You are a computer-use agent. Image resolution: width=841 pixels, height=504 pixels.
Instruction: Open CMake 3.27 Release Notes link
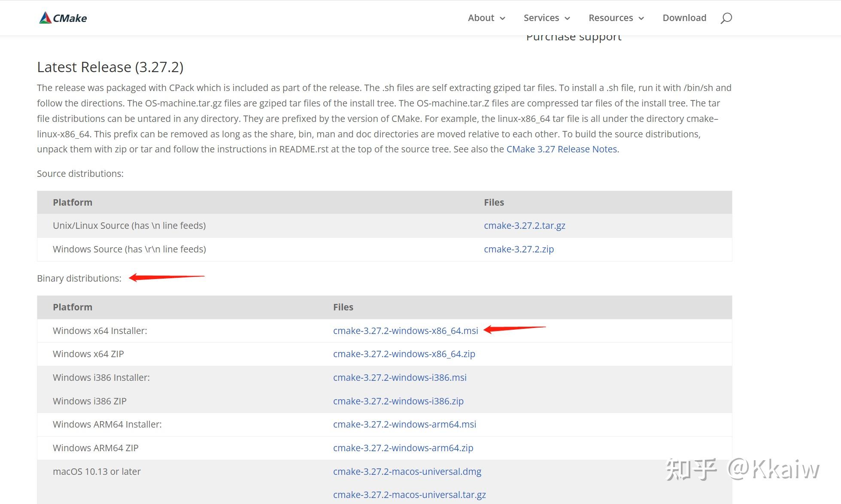pos(562,149)
